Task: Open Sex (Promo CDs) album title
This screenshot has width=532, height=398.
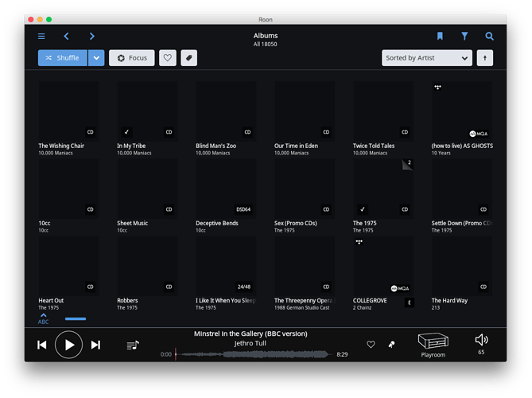Action: click(x=296, y=223)
